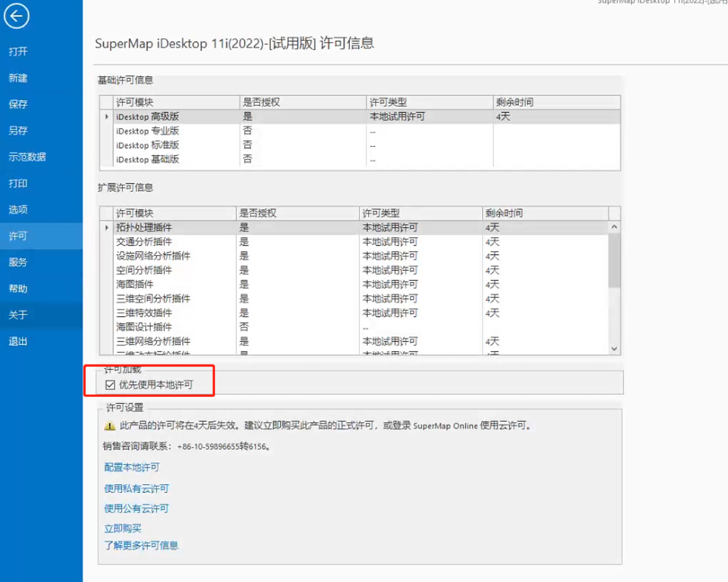The height and width of the screenshot is (582, 728).
Task: Click the extension table 剩余时间 column header
Action: point(546,213)
